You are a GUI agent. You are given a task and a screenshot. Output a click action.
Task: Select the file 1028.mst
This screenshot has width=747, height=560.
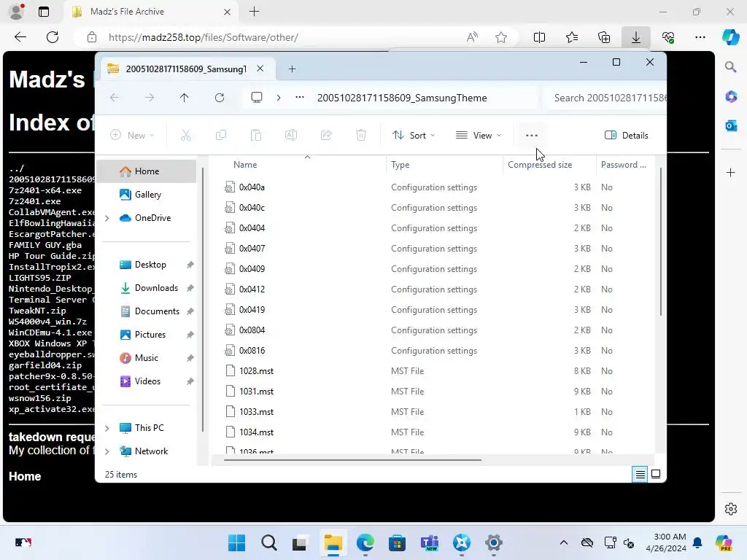(x=256, y=371)
